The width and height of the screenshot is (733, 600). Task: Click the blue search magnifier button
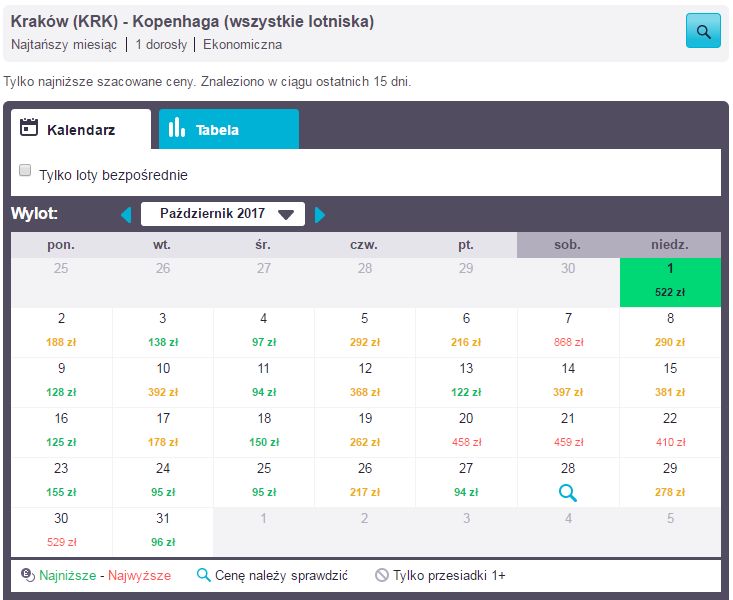tap(703, 31)
